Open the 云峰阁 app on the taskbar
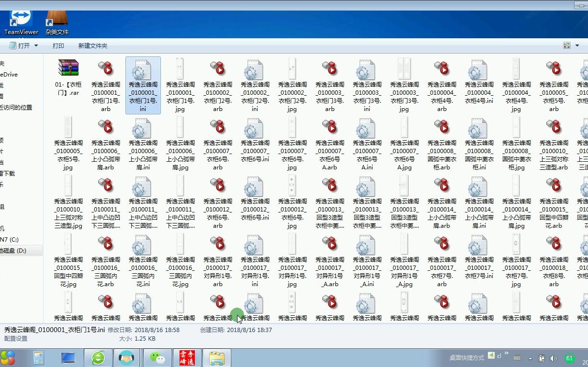Screen dimensions: 588x367 tap(187, 357)
